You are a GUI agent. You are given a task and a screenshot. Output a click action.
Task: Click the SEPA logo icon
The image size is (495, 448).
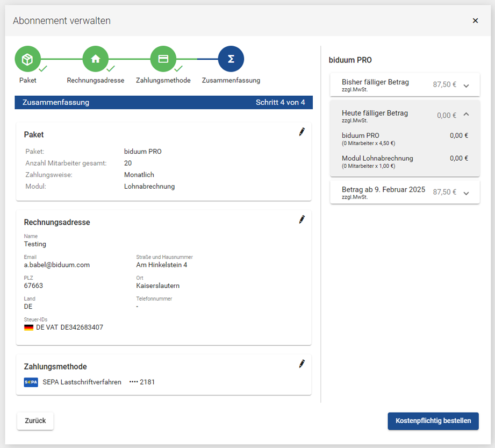(31, 382)
